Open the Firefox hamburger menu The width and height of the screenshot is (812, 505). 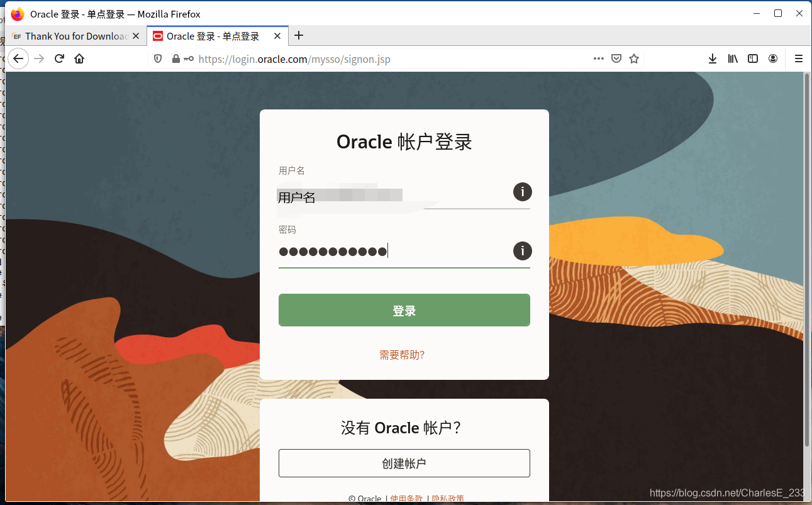799,58
